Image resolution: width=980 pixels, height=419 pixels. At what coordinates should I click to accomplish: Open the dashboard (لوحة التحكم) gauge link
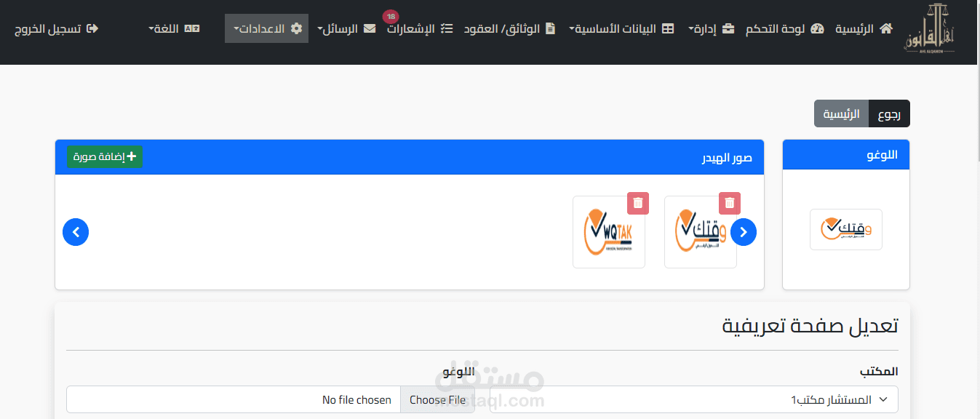click(x=784, y=28)
